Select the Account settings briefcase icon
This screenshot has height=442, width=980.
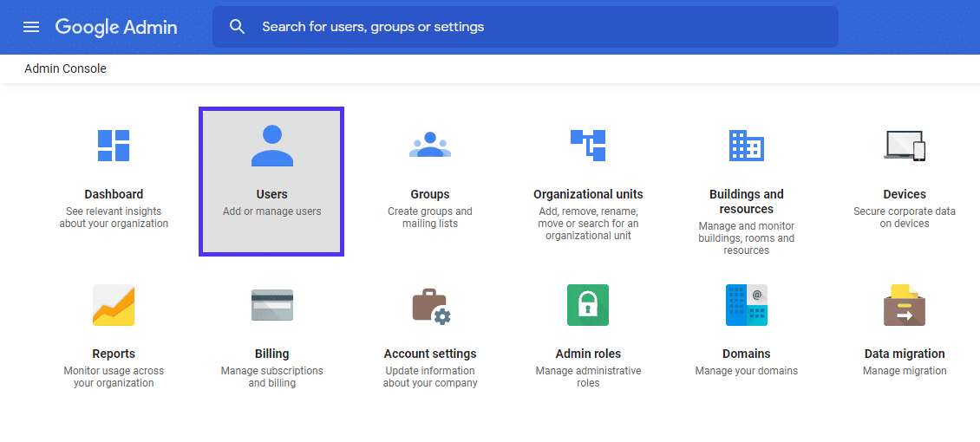(430, 306)
